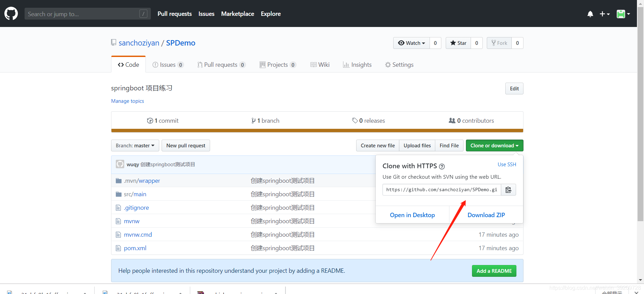644x294 pixels.
Task: Star the SPDemo repository
Action: 458,43
